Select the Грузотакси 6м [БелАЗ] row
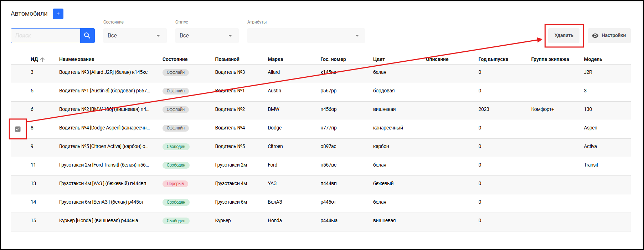This screenshot has height=250, width=644. click(101, 202)
